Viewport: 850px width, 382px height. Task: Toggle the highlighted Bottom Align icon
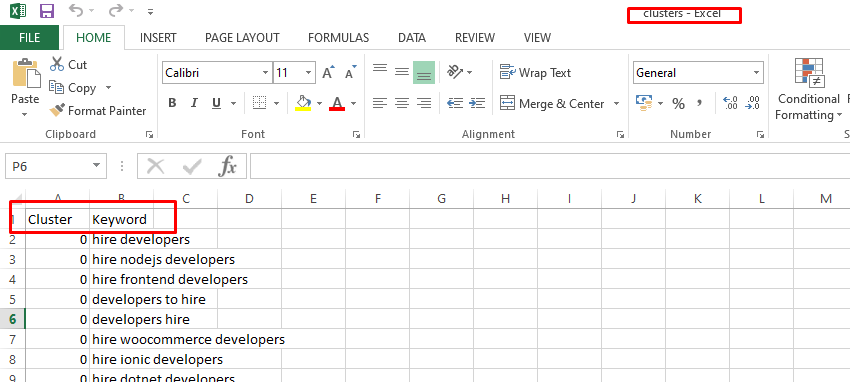coord(424,72)
